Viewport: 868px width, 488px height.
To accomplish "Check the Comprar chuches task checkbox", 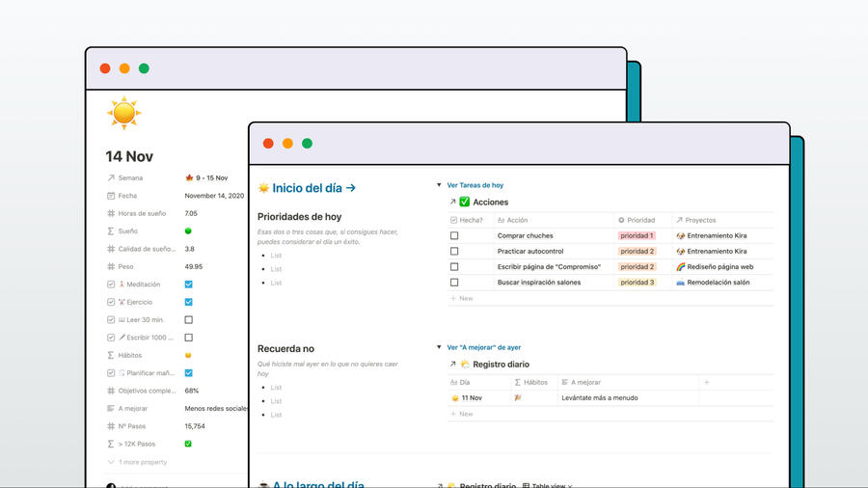I will (x=454, y=235).
